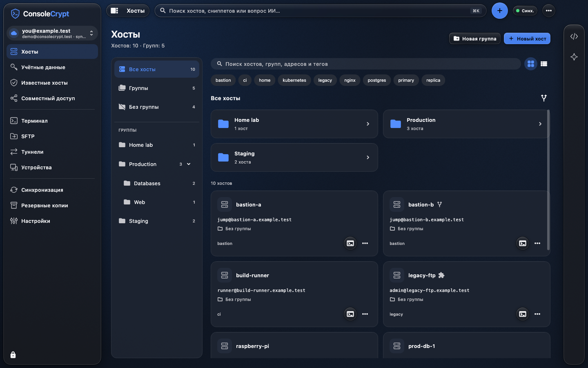Switch to list view
This screenshot has width=588, height=368.
point(544,64)
